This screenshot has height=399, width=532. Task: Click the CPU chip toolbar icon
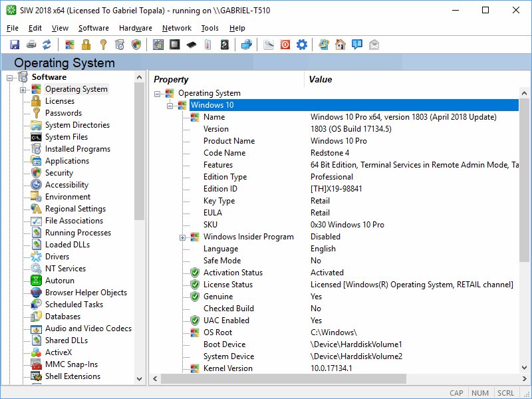[x=175, y=45]
